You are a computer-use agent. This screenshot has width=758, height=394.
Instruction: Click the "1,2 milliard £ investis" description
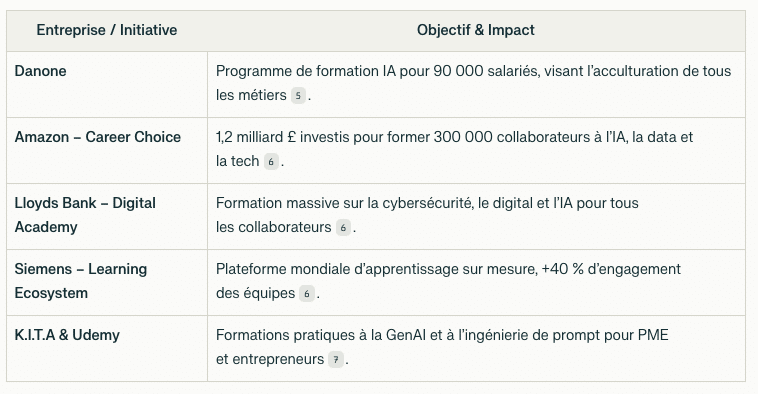454,149
